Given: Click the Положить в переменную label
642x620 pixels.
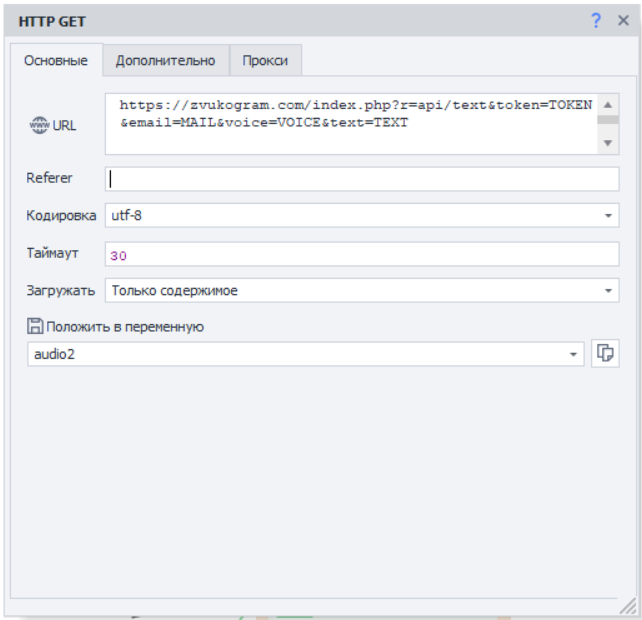Looking at the screenshot, I should [x=124, y=326].
